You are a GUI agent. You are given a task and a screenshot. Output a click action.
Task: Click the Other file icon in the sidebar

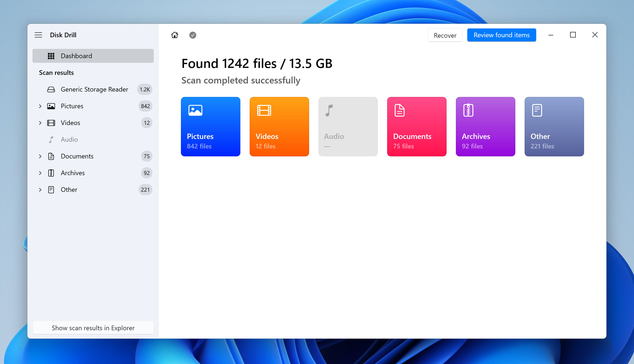(x=51, y=190)
